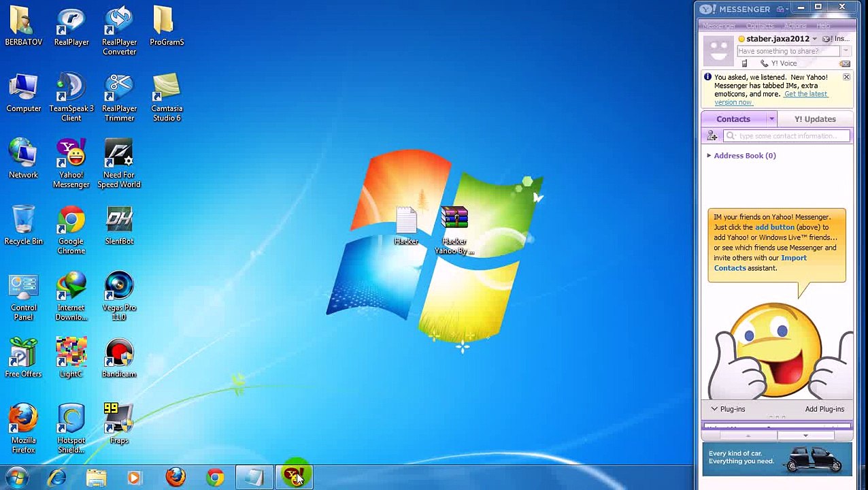Image resolution: width=868 pixels, height=490 pixels.
Task: Open the status dropdown beside staber.jaxa2012
Action: pyautogui.click(x=814, y=39)
